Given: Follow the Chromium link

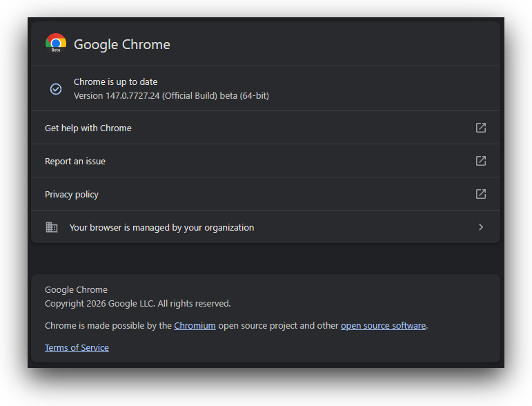Looking at the screenshot, I should 195,325.
